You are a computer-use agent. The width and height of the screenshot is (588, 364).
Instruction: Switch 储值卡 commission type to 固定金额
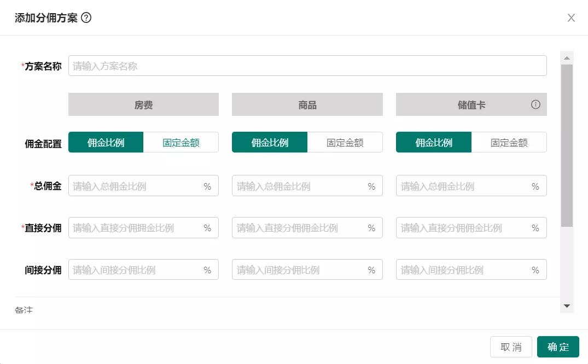pyautogui.click(x=509, y=142)
